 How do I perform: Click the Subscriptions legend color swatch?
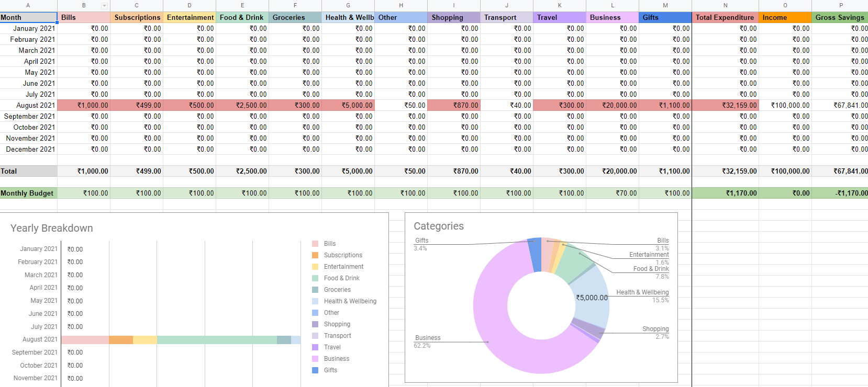[x=315, y=255]
